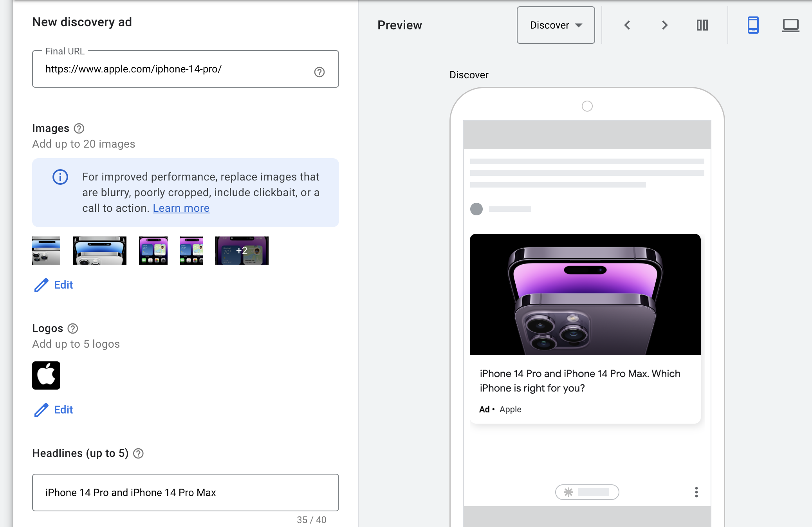The image size is (812, 527).
Task: Click the 'Ad • Apple' label in preview
Action: coord(500,410)
